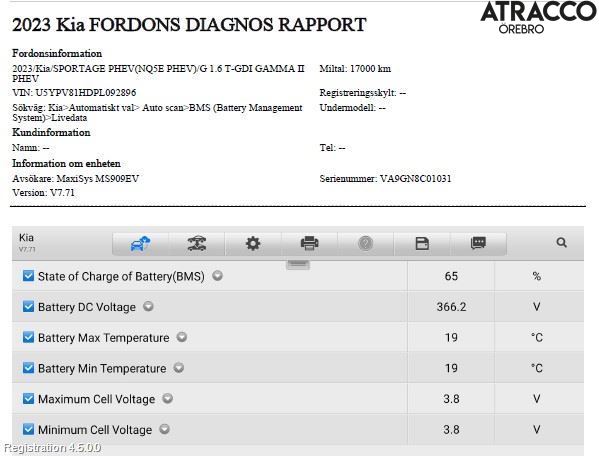Click the Kia V7.71 title label
The width and height of the screenshot is (599, 456).
[x=27, y=243]
